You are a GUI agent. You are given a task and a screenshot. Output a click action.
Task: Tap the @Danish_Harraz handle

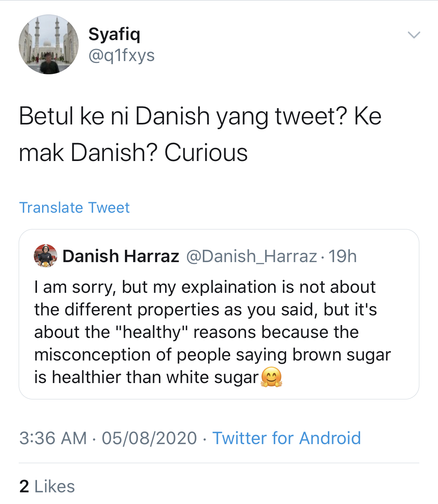pos(252,256)
